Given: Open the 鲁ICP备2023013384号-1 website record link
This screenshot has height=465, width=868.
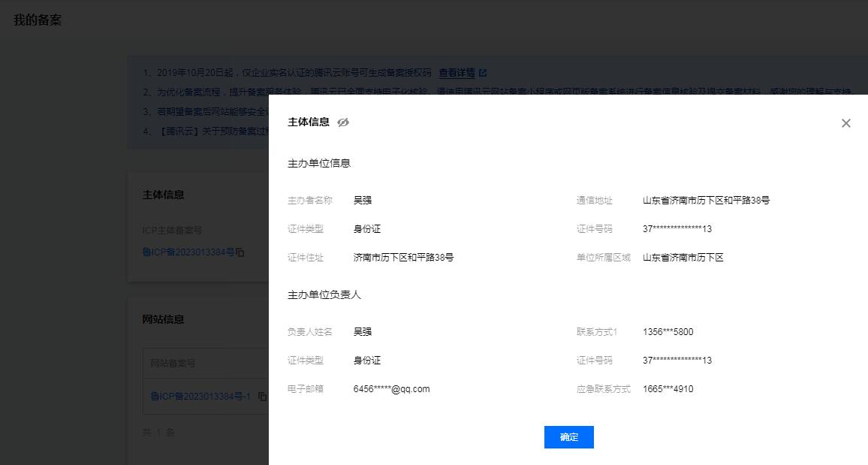Looking at the screenshot, I should tap(200, 397).
